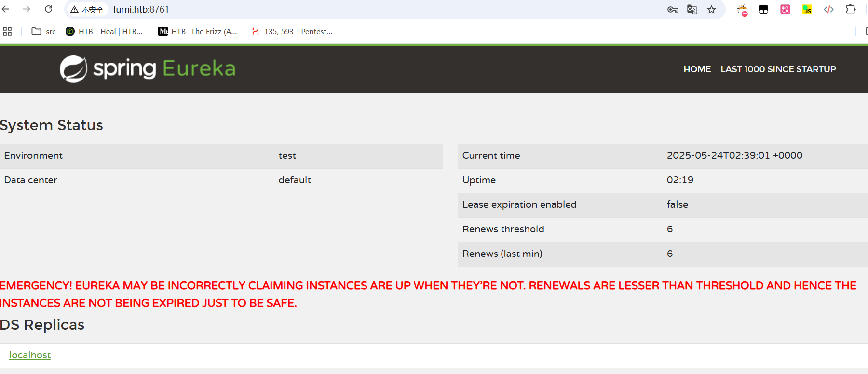Open the HTB- The Frizz bookmark
Screen dimensions: 868x374
pos(198,31)
